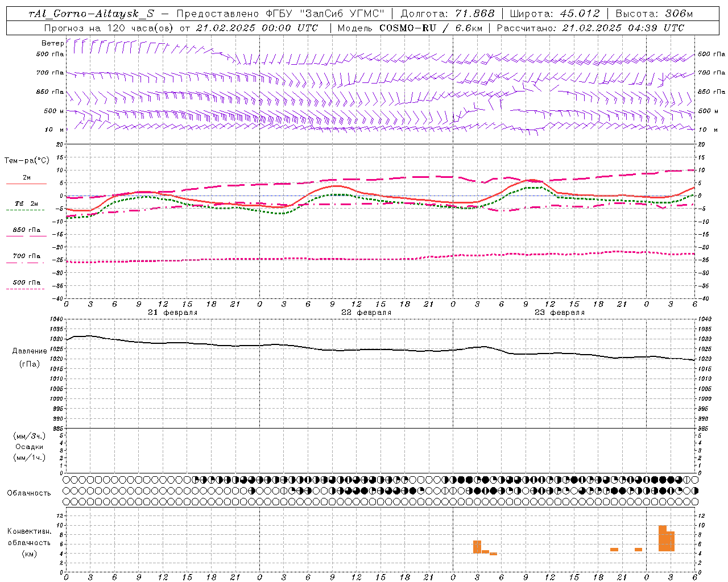Click the Высота: 306м value
This screenshot has height=582, width=728.
coord(654,14)
